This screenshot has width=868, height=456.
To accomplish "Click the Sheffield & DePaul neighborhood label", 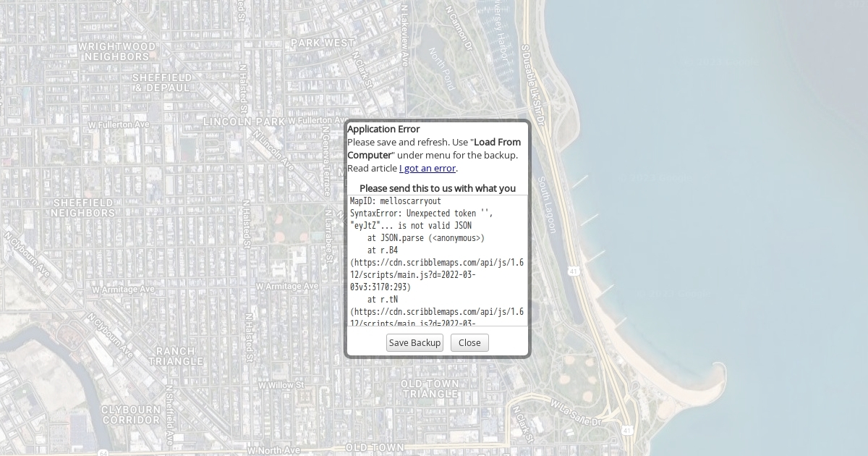I will click(x=161, y=83).
